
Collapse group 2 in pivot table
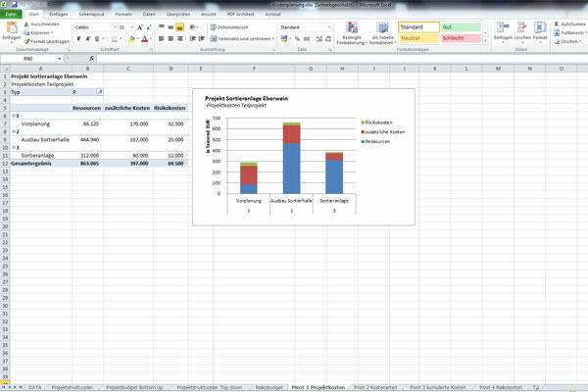tap(13, 131)
